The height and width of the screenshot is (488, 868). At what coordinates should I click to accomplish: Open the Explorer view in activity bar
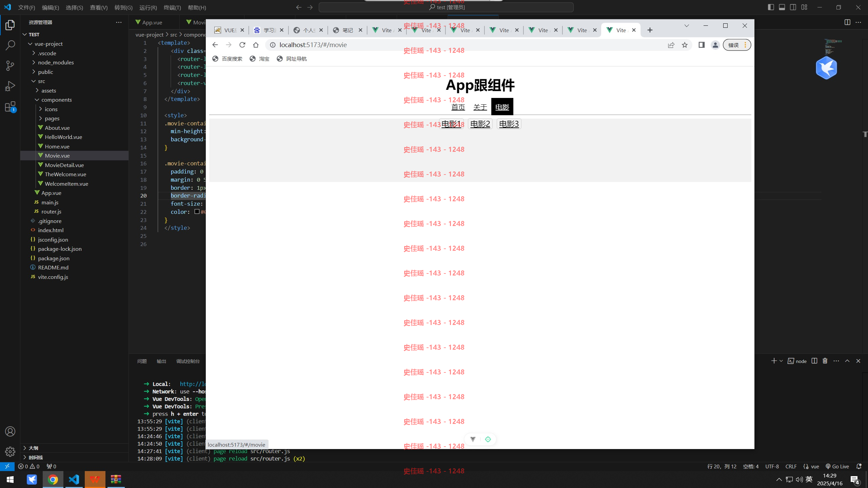tap(10, 25)
